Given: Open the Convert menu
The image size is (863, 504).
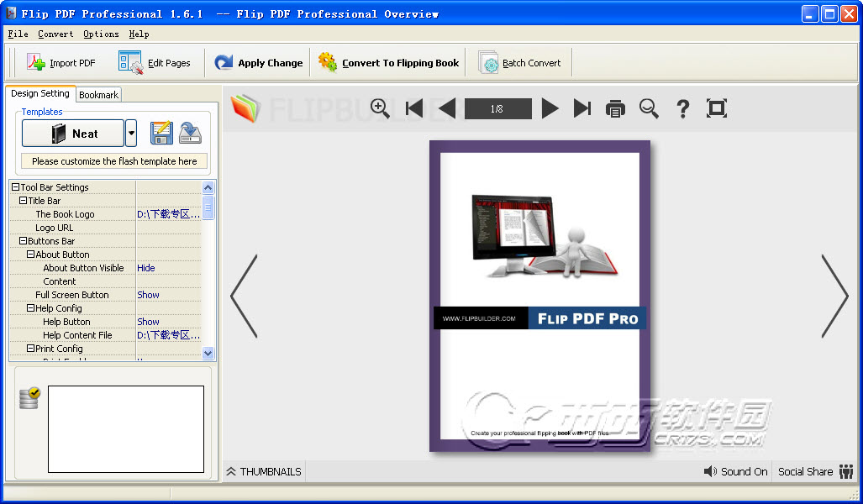Looking at the screenshot, I should point(55,34).
